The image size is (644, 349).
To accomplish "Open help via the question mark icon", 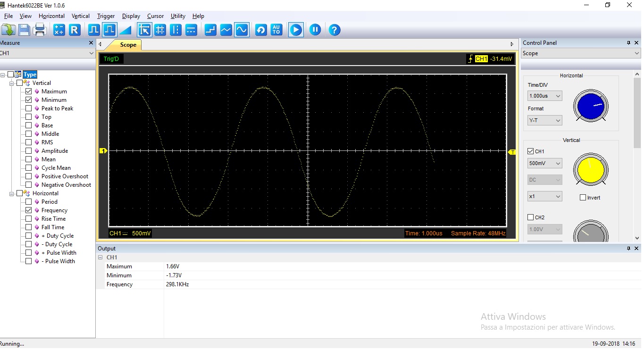I will coord(335,30).
